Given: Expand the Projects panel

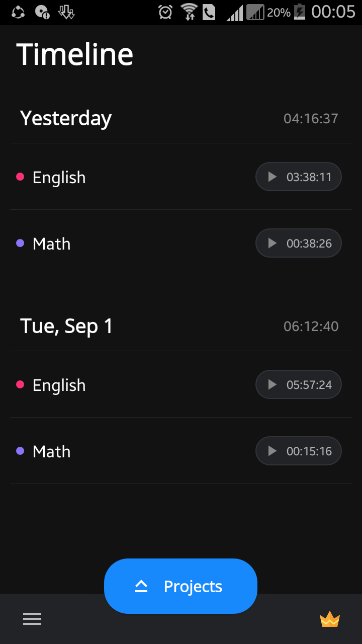Looking at the screenshot, I should click(x=180, y=586).
